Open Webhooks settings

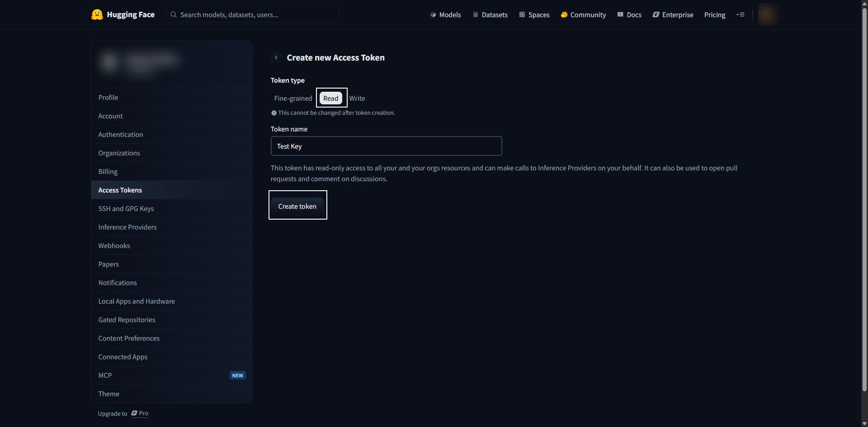172,245
